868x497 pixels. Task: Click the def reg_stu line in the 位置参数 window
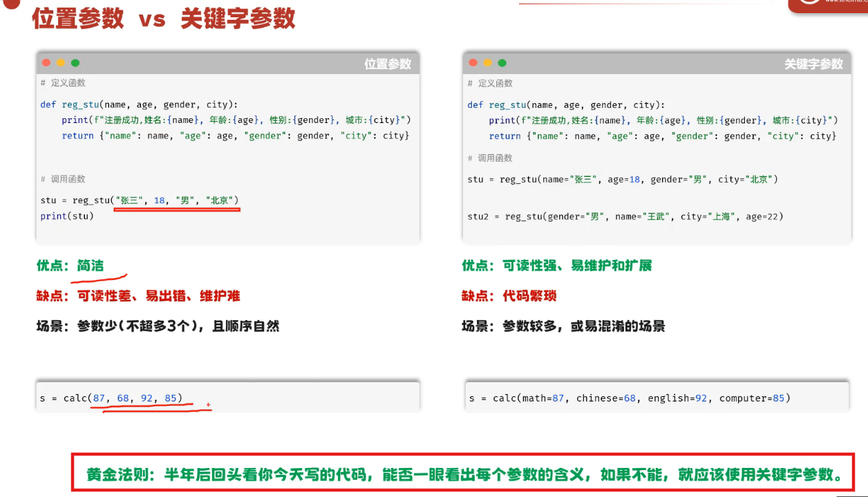point(139,104)
